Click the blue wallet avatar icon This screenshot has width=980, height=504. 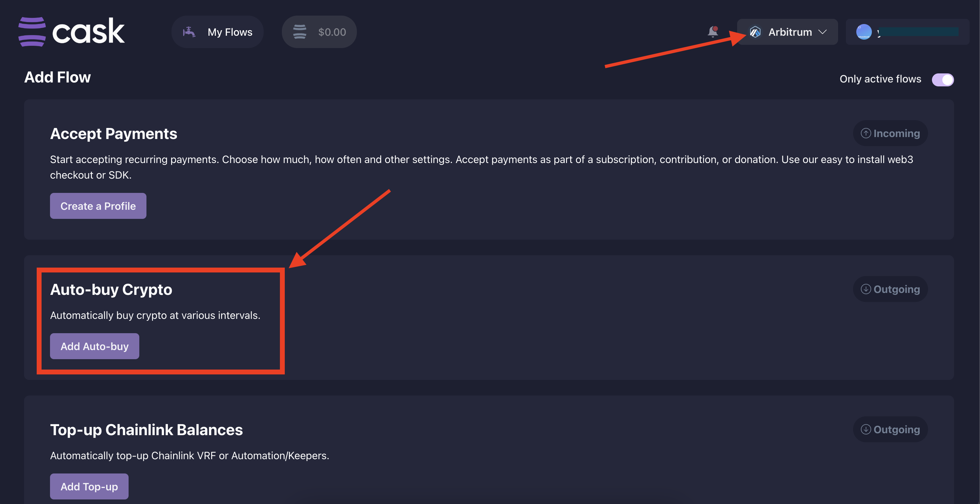tap(863, 32)
